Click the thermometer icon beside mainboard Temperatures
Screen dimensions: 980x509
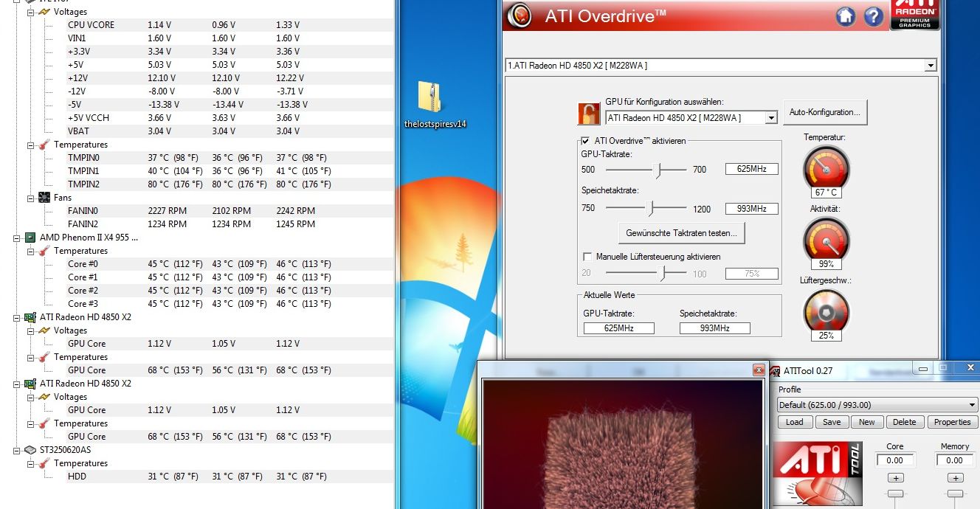pyautogui.click(x=44, y=145)
